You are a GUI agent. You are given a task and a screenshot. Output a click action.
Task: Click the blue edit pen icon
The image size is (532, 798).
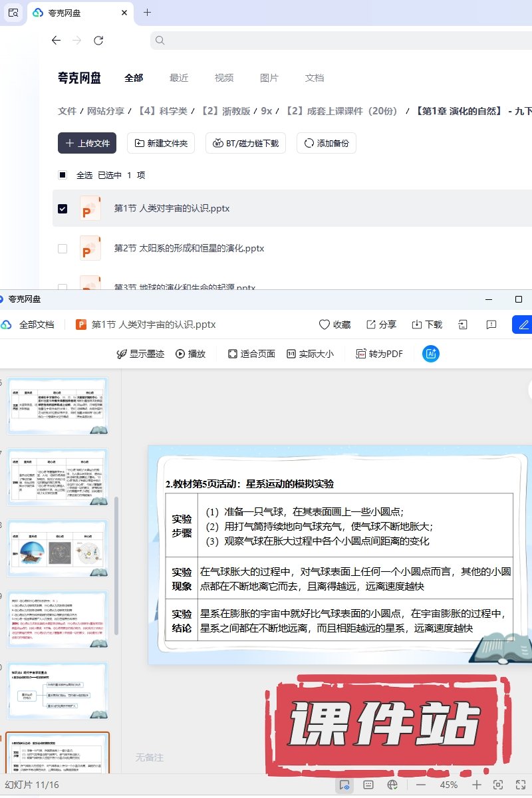523,325
